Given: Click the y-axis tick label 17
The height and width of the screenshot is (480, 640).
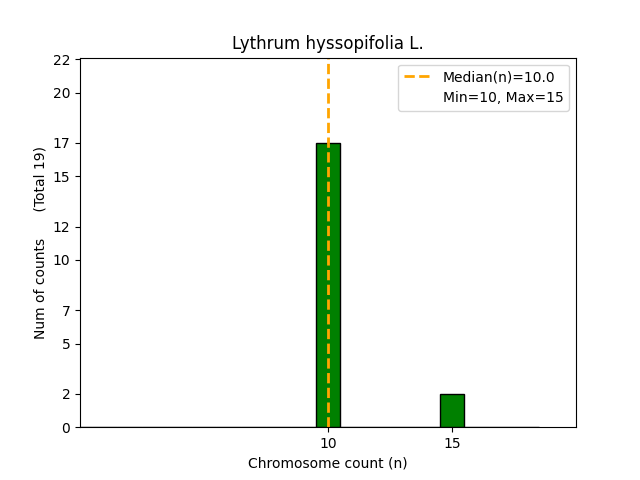Looking at the screenshot, I should (61, 143).
